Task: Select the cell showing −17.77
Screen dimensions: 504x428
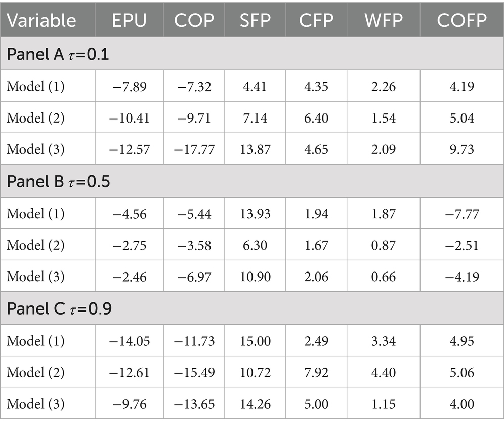Action: [194, 150]
